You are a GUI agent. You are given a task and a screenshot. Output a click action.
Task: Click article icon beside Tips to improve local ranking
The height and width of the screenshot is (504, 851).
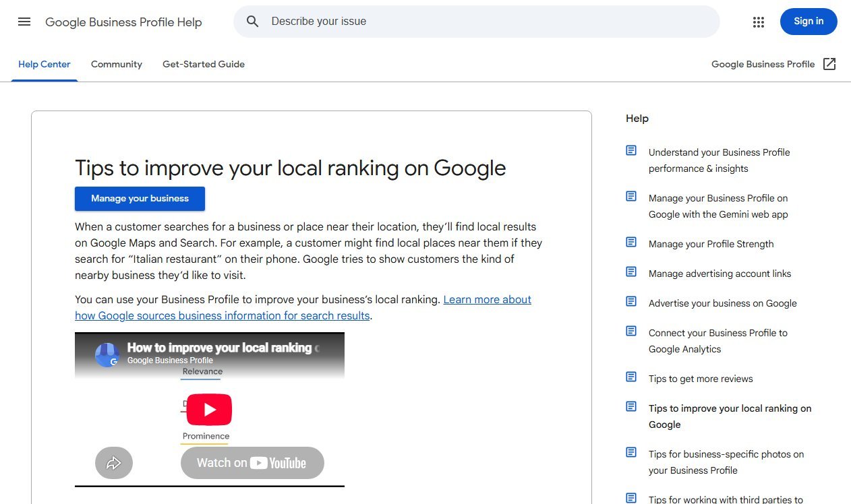(x=631, y=406)
